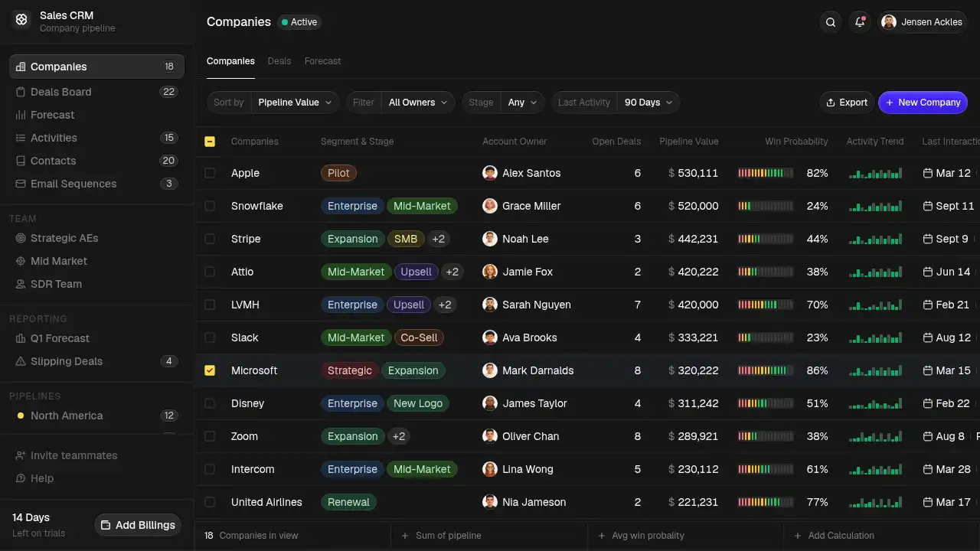The height and width of the screenshot is (551, 980).
Task: Click the Forecast bar chart icon
Action: point(21,115)
